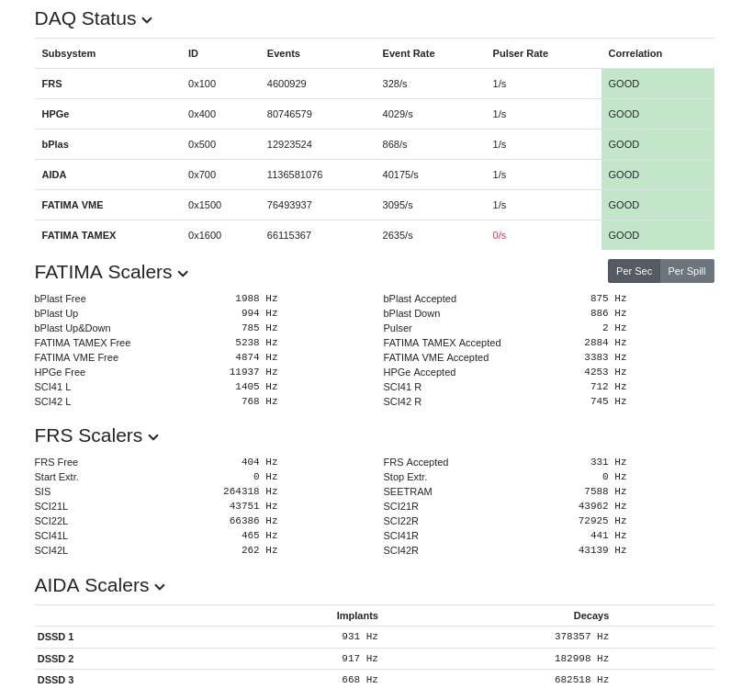Click the Correlation column header
The width and height of the screenshot is (742, 700).
click(635, 53)
